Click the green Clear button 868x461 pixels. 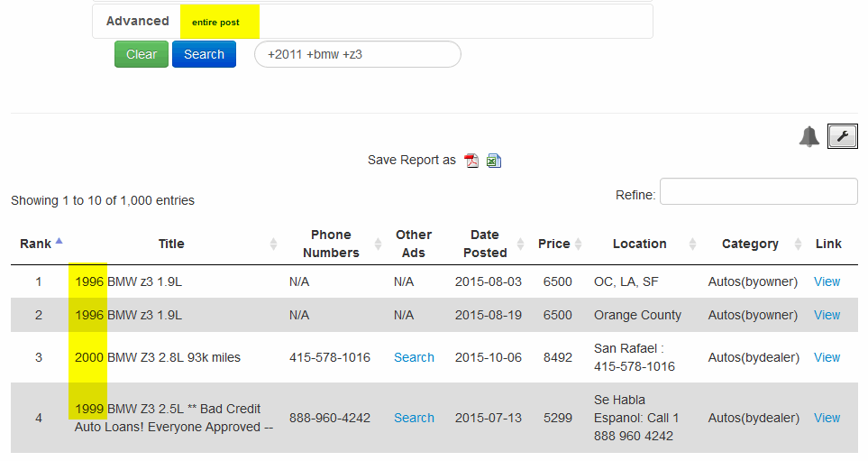[x=142, y=54]
